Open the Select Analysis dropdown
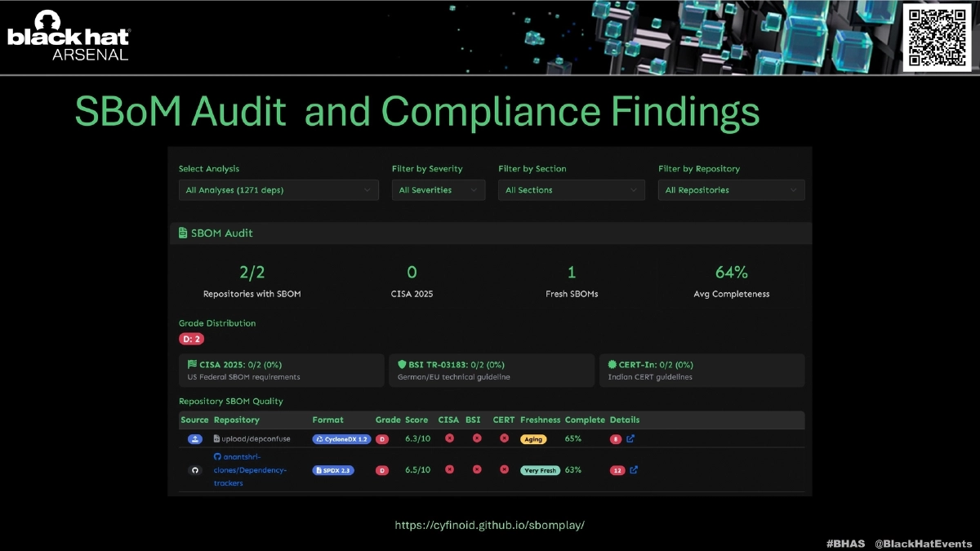This screenshot has width=980, height=551. [x=278, y=190]
